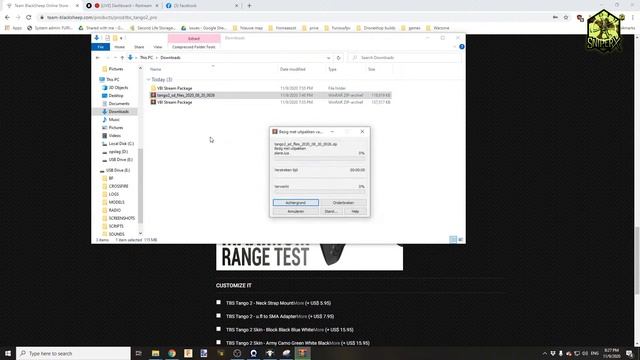Select Downloads in the navigation pane

pos(118,111)
